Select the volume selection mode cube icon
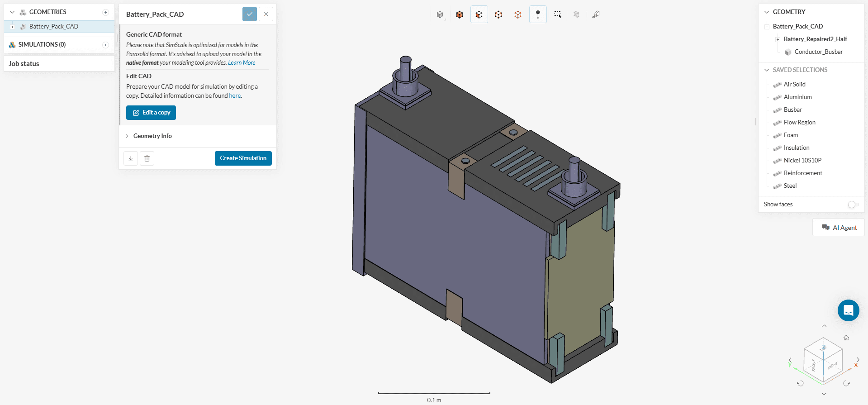 click(460, 14)
